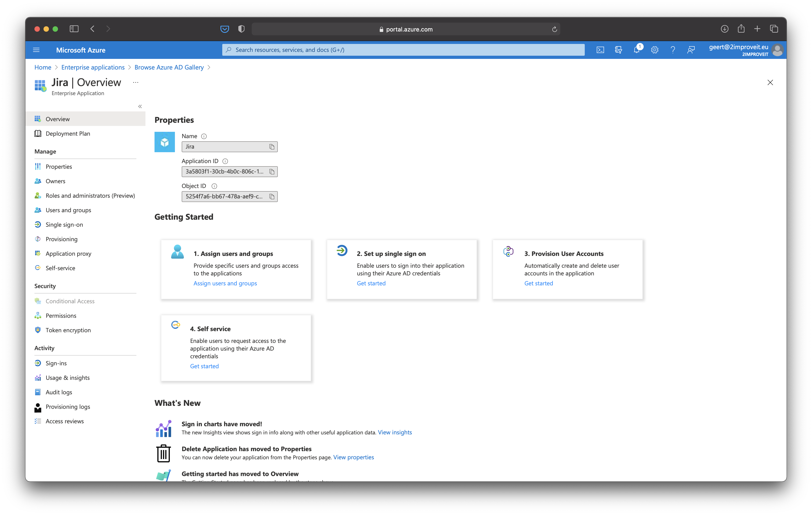Open the more options ellipsis next to title

[x=135, y=82]
